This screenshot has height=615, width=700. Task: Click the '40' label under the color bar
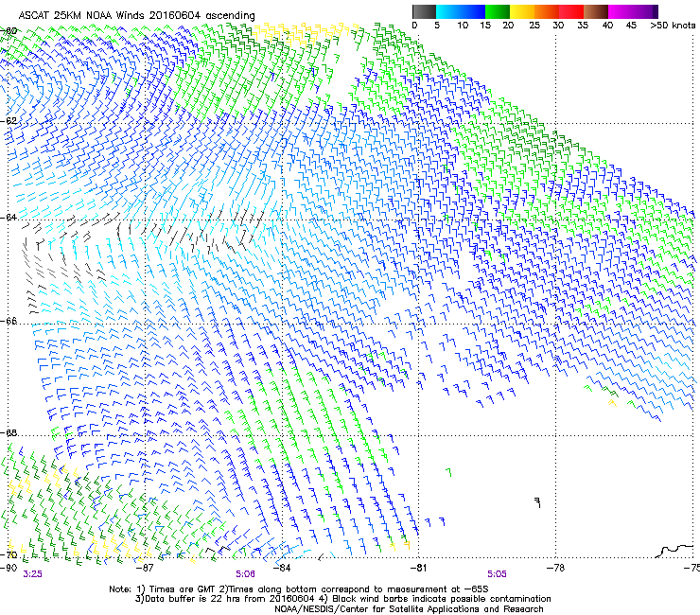tap(607, 26)
